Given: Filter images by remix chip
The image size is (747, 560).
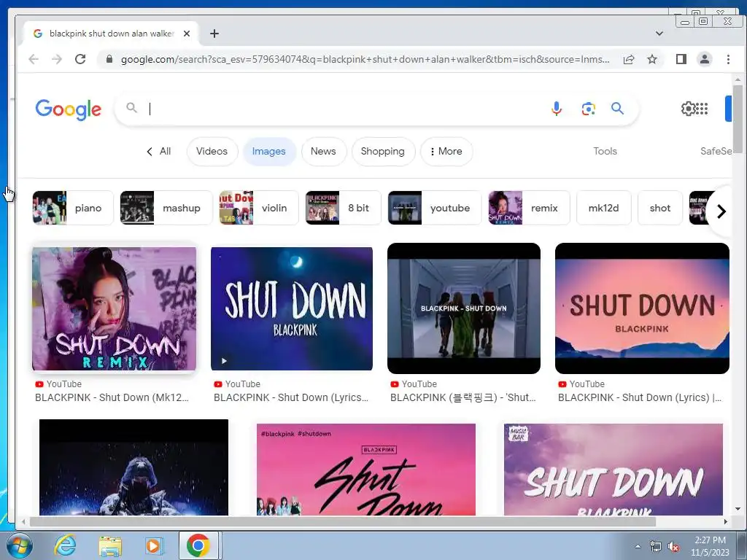Looking at the screenshot, I should click(x=529, y=208).
